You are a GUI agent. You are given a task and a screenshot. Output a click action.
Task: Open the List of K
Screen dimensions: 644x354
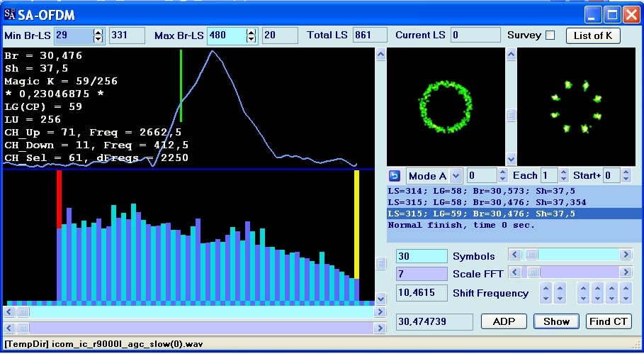593,35
